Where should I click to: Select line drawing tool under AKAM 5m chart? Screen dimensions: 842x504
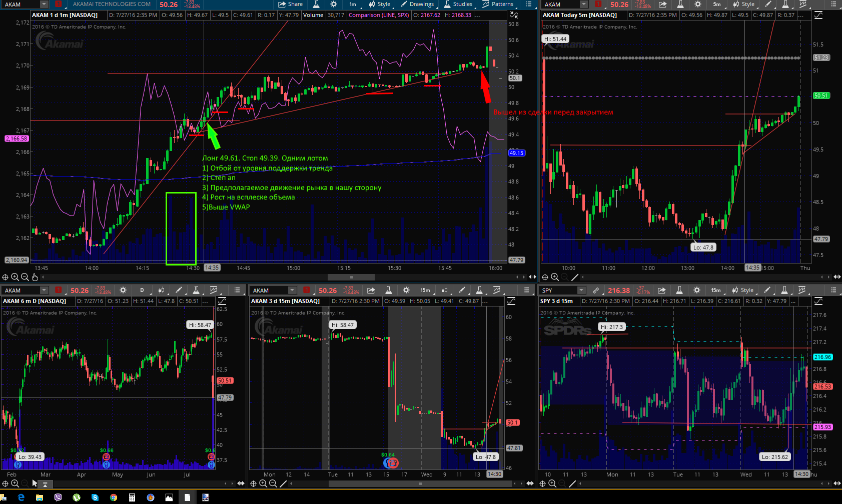[575, 277]
